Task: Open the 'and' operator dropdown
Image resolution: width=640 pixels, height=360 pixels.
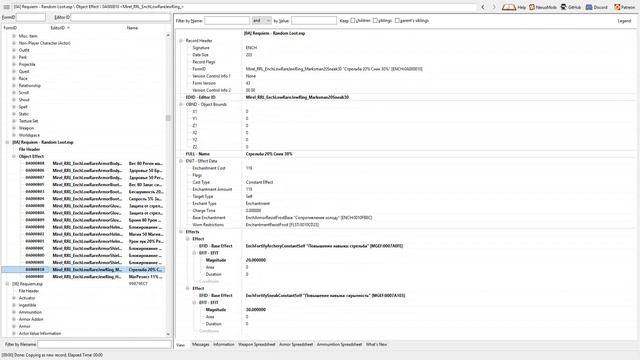Action: [x=262, y=20]
